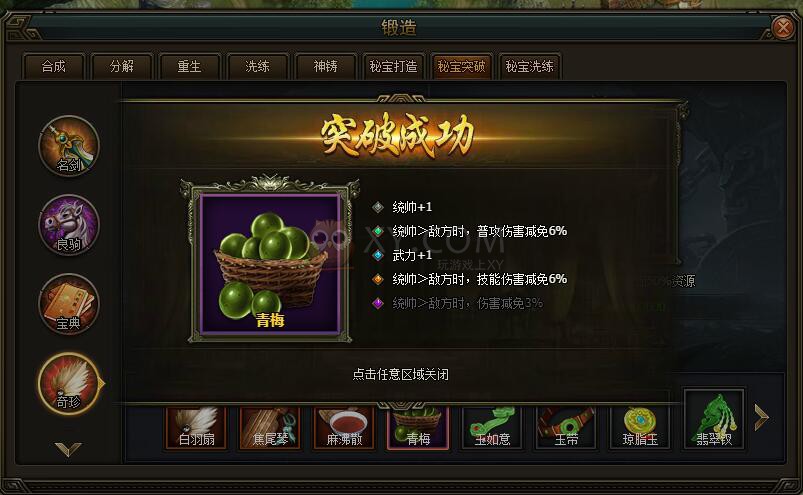Select the 琼脂玉 item icon
Screen dimensions: 803x495
[x=640, y=427]
